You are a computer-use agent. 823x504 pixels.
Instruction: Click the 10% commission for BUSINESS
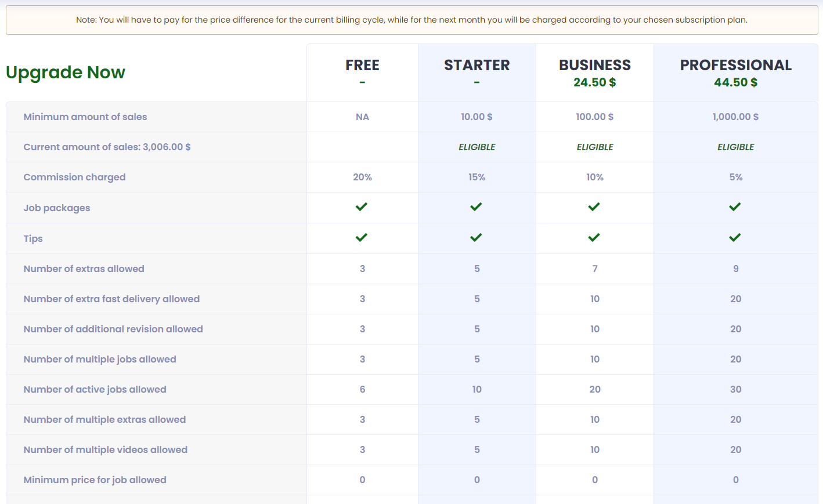click(x=595, y=177)
